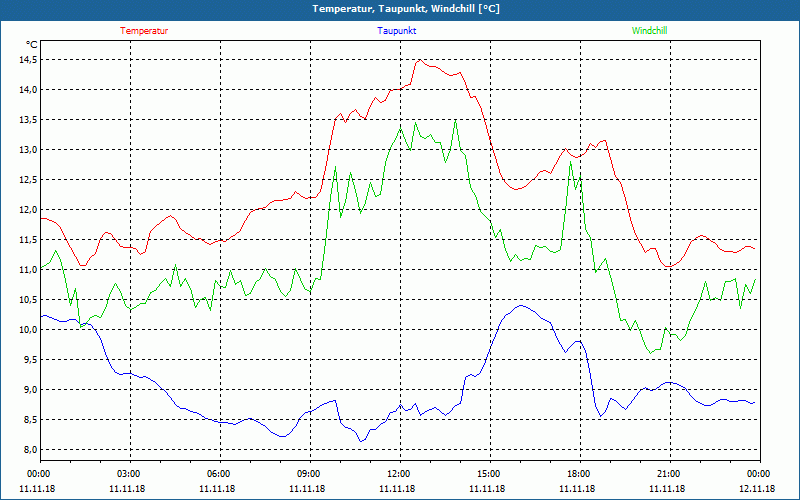
Task: Click the 11,0 y-axis value
Action: point(28,270)
